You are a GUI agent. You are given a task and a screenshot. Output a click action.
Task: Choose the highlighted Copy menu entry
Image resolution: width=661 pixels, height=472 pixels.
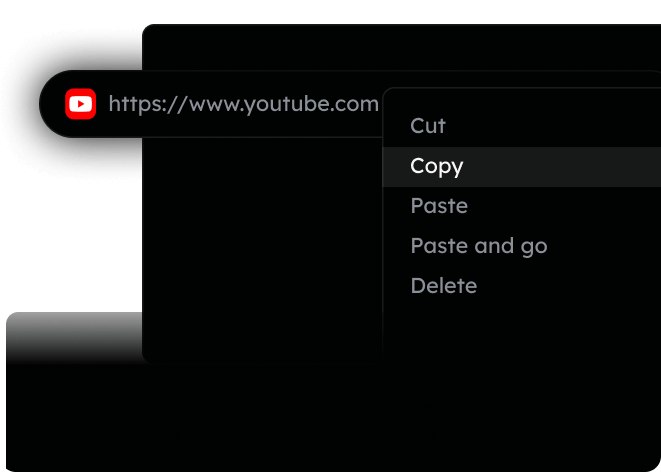pyautogui.click(x=437, y=166)
